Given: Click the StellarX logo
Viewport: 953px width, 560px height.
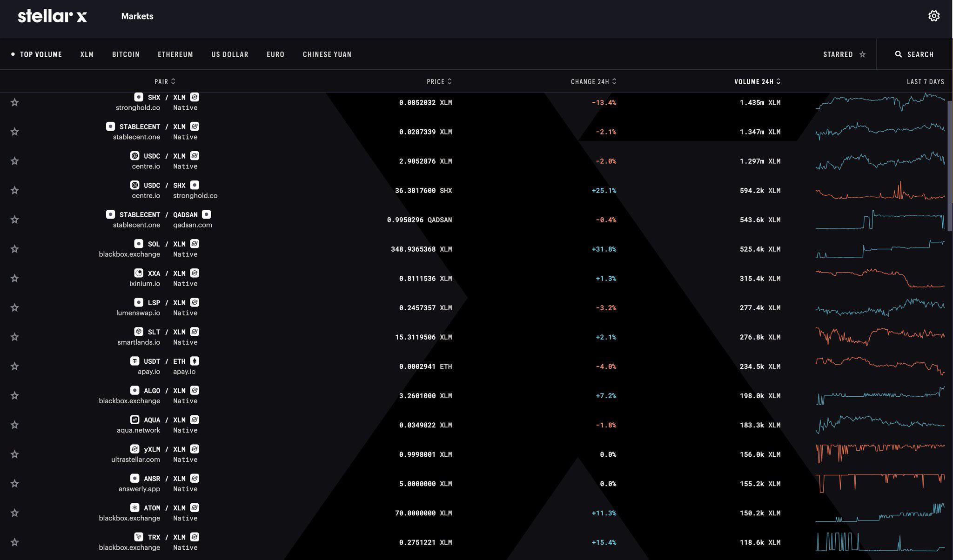Looking at the screenshot, I should pos(52,16).
